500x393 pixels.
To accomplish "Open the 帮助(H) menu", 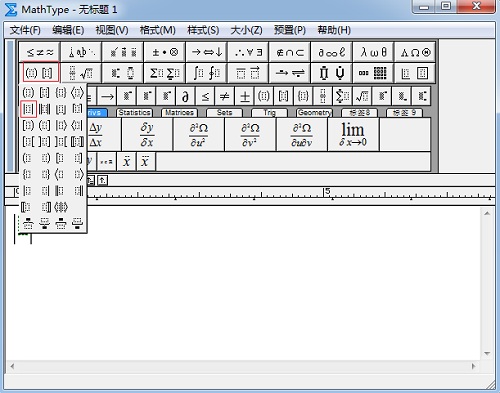I will click(x=334, y=30).
